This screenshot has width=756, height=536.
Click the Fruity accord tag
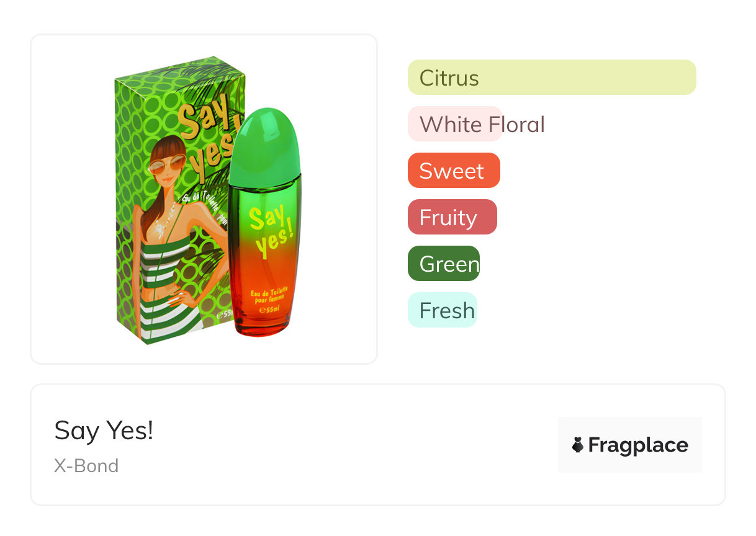coord(452,217)
